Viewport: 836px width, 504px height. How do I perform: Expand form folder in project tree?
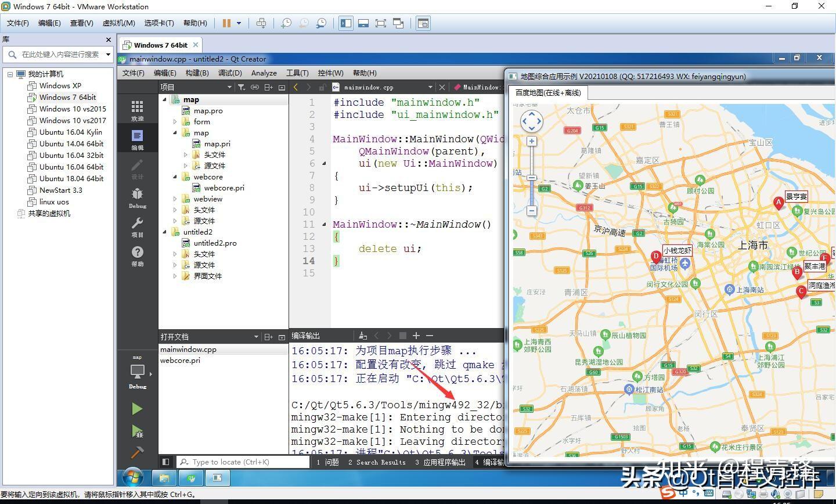click(175, 122)
